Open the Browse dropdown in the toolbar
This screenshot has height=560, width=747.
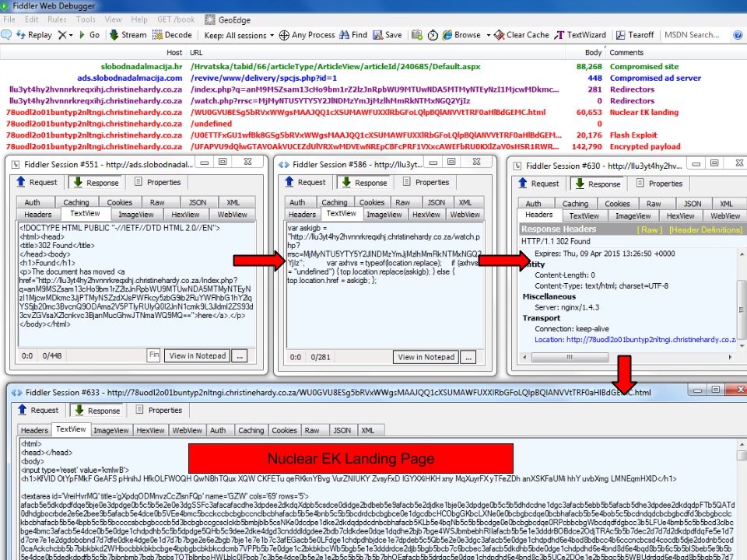pos(468,35)
